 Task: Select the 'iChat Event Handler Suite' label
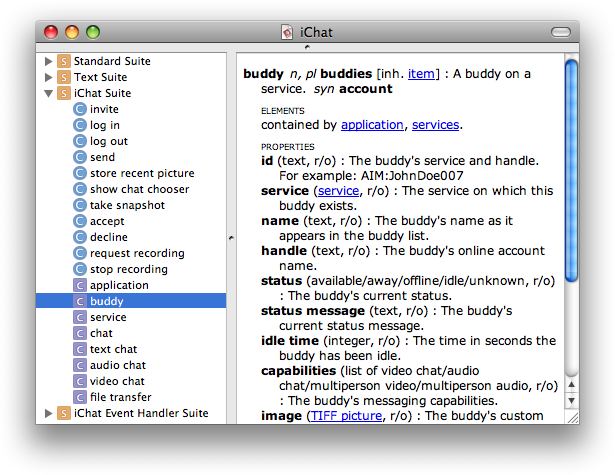pyautogui.click(x=141, y=413)
